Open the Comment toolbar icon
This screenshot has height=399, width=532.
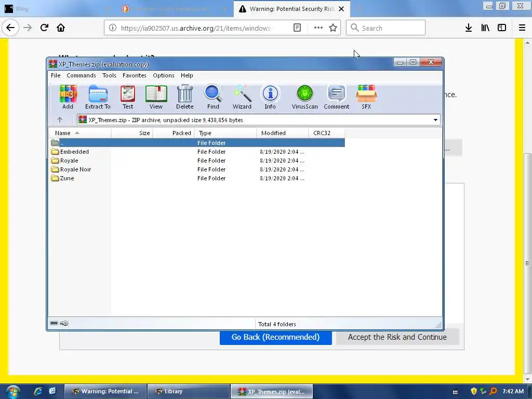click(x=336, y=97)
